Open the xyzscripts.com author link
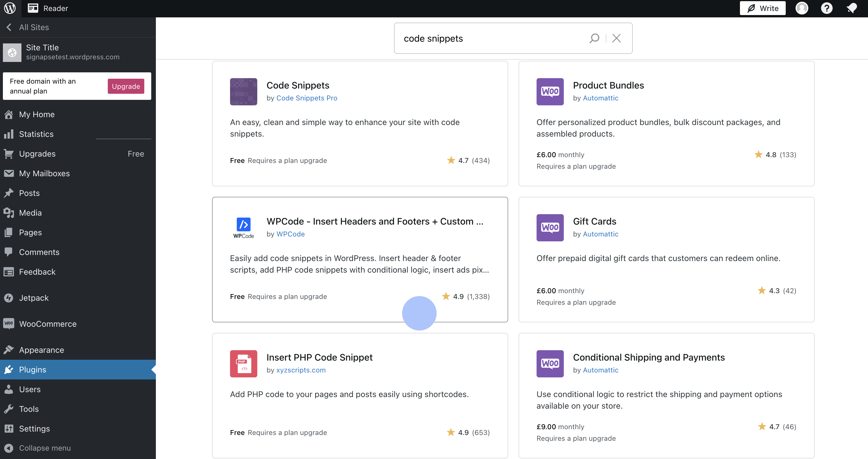The height and width of the screenshot is (459, 868). coord(301,370)
